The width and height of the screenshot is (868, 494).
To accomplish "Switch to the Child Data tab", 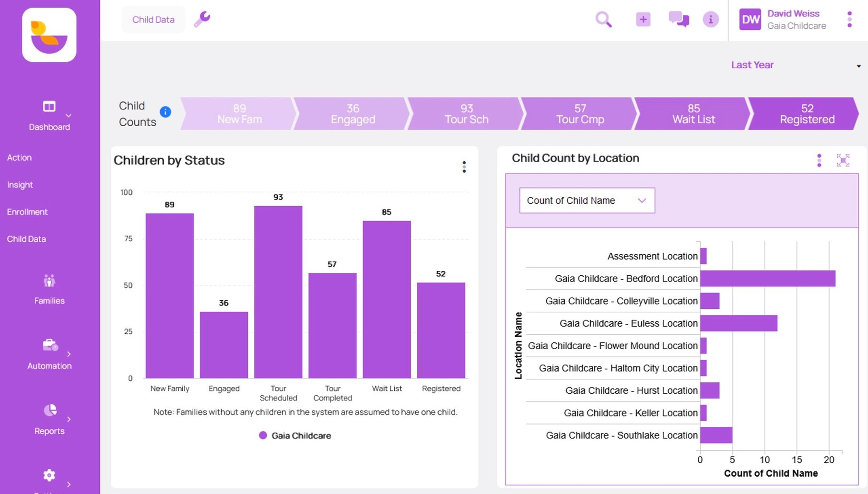I will tap(153, 19).
